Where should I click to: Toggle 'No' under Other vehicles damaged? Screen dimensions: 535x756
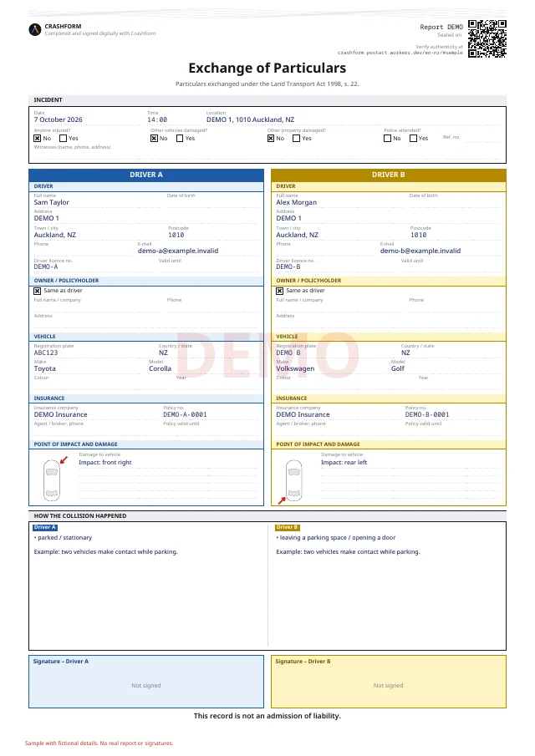pos(154,139)
